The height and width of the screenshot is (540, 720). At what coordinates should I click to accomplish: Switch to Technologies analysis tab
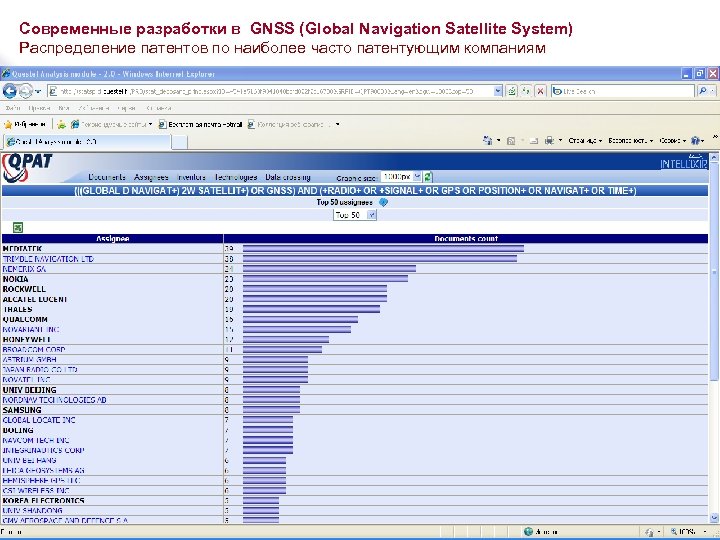[236, 177]
